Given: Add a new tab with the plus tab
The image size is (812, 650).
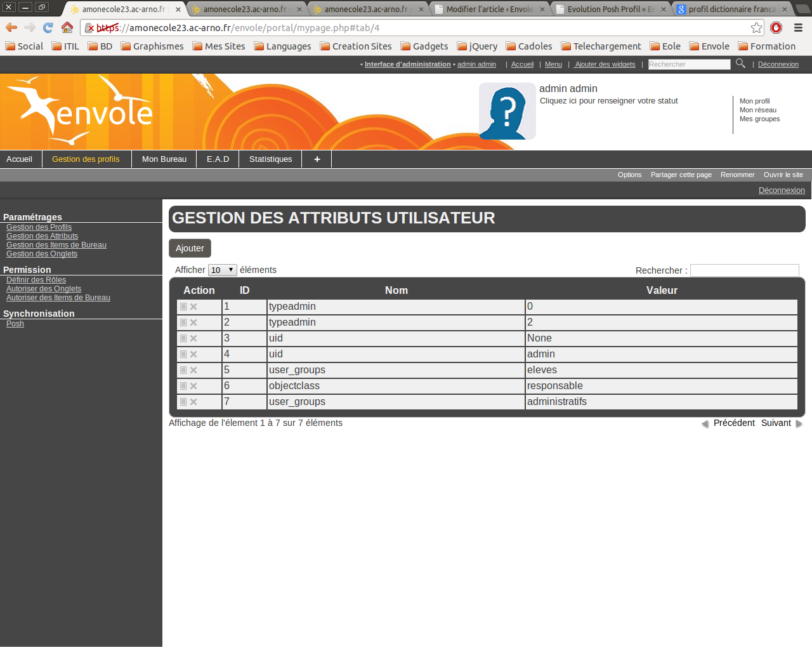Looking at the screenshot, I should tap(317, 159).
